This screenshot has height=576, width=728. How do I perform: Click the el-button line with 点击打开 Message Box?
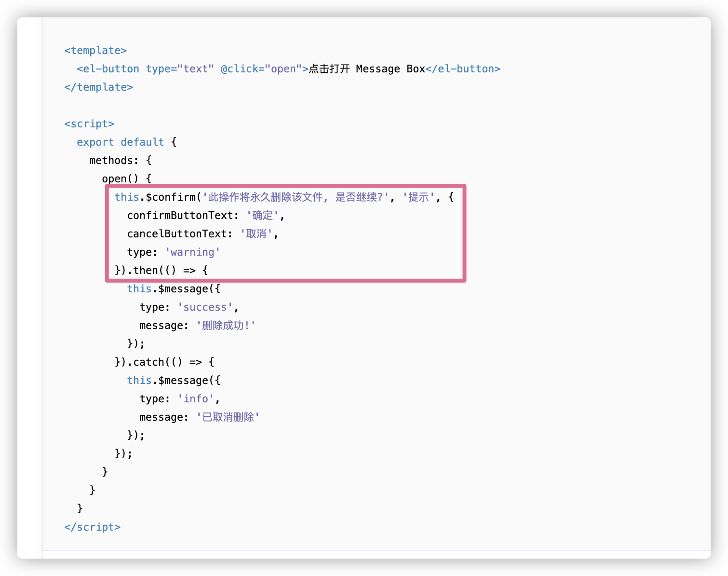[x=288, y=69]
